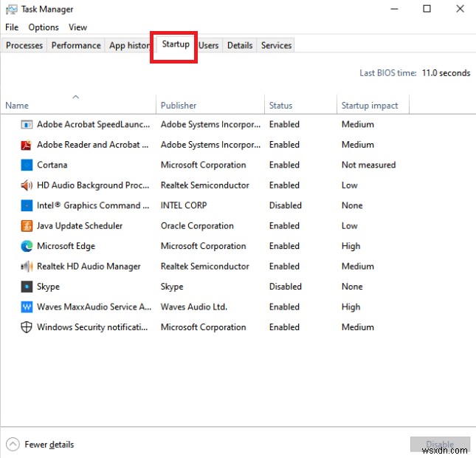Screen dimensions: 476x458
Task: Click INTEL CORP publisher cell
Action: point(184,205)
